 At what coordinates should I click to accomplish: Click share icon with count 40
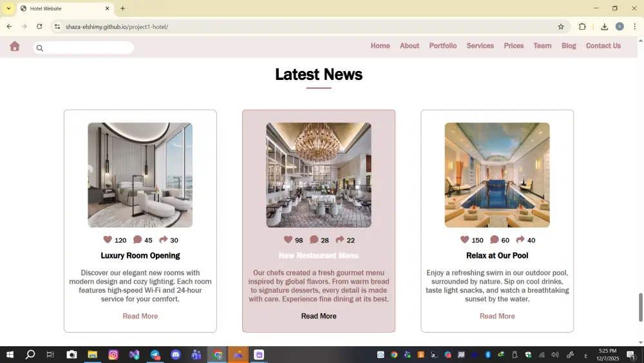[x=520, y=239]
